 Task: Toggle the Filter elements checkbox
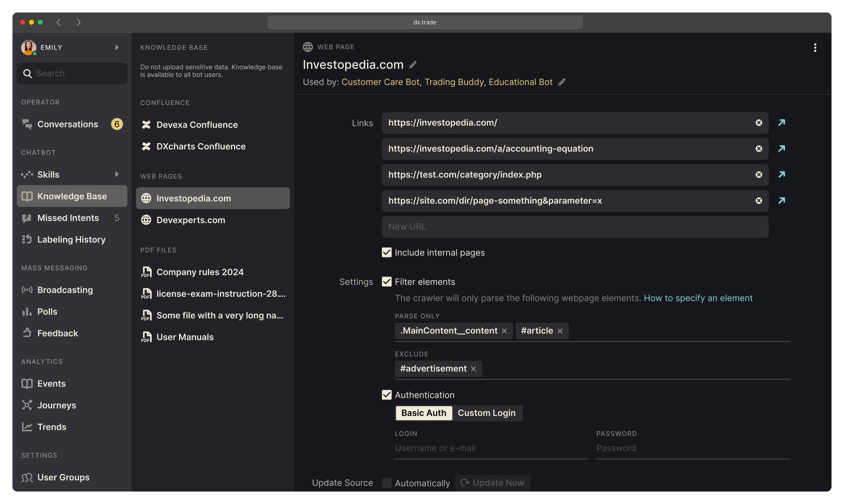[387, 282]
